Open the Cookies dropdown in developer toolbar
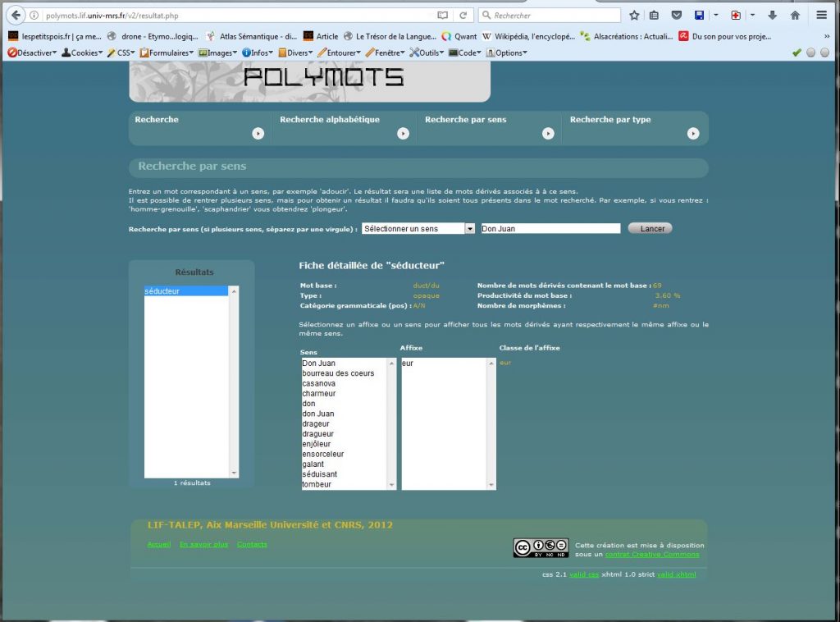Screen dimensions: 840x622 [82, 53]
